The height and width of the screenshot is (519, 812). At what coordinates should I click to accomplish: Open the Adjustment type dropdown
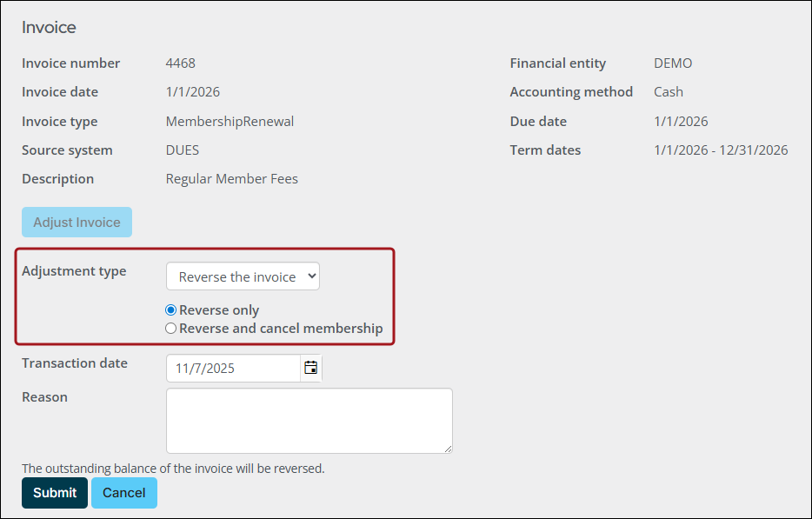coord(243,276)
